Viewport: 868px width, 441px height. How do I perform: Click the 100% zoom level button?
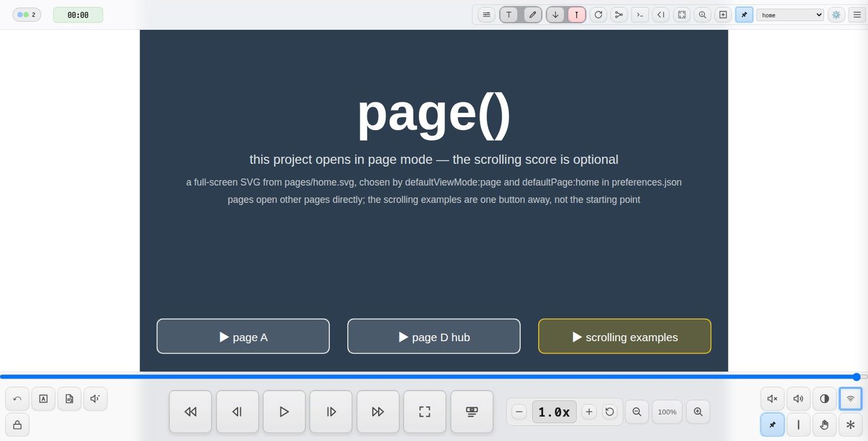pyautogui.click(x=667, y=412)
